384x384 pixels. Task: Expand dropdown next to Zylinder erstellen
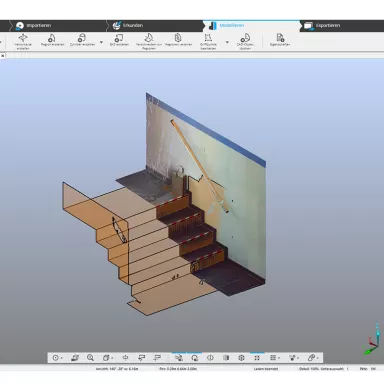101,42
